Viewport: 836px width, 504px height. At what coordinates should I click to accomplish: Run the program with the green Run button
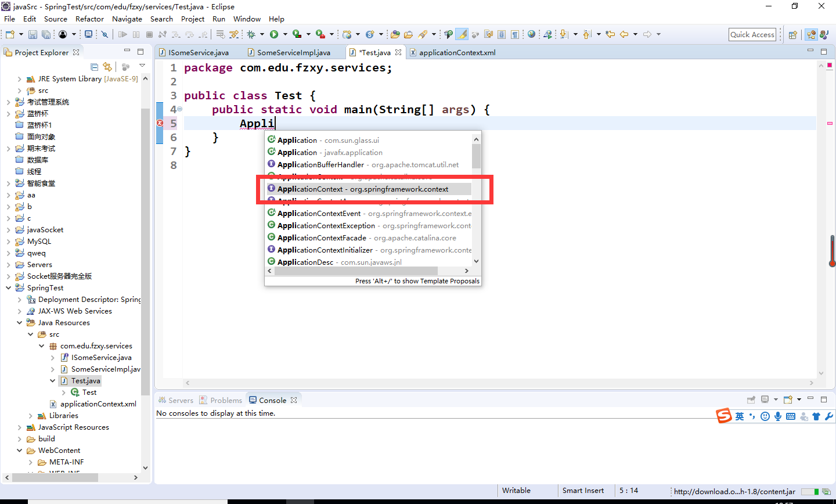click(274, 35)
